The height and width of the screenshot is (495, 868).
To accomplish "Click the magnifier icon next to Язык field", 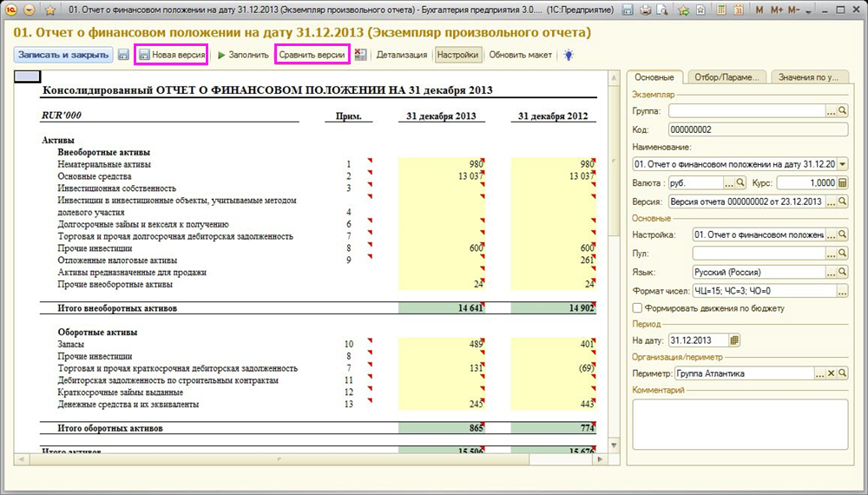I will 842,272.
